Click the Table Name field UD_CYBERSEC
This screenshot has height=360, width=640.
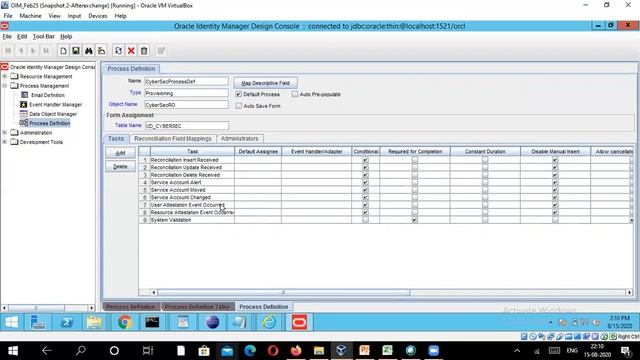coord(187,126)
